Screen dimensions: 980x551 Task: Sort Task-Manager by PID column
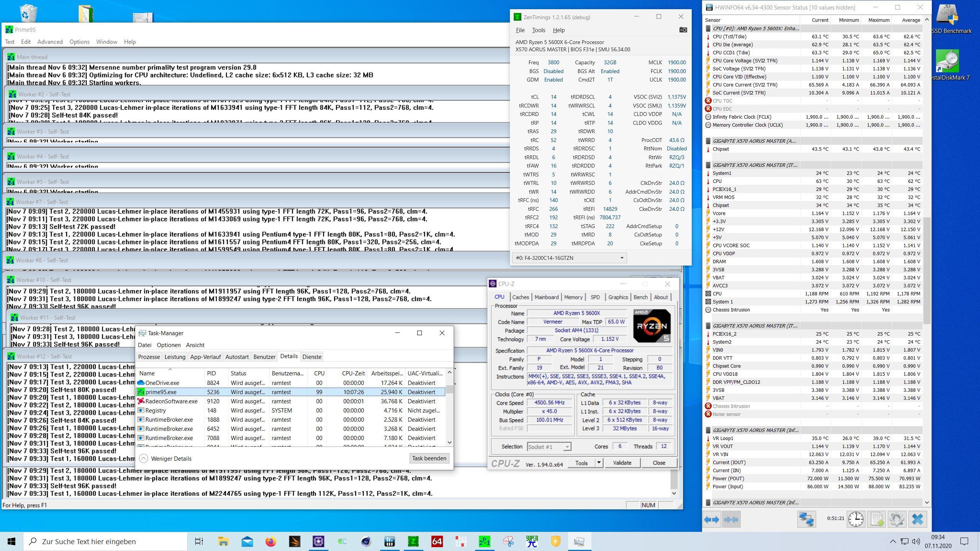[216, 373]
